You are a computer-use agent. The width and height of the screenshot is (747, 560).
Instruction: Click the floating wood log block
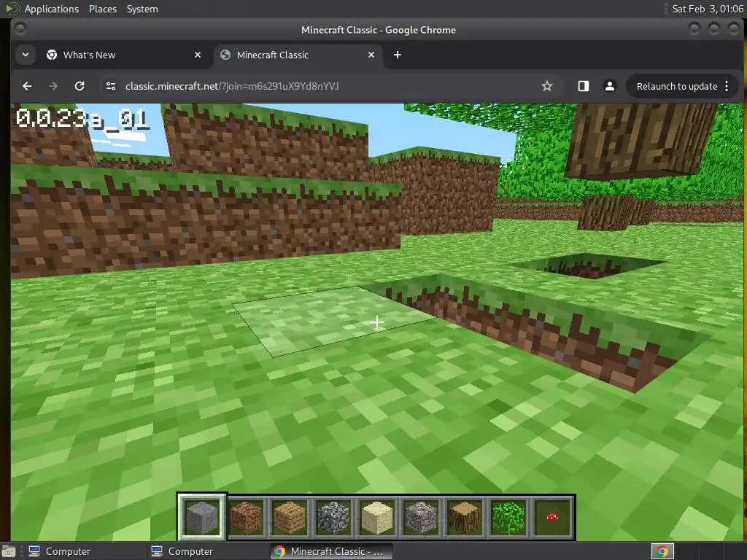(x=641, y=139)
